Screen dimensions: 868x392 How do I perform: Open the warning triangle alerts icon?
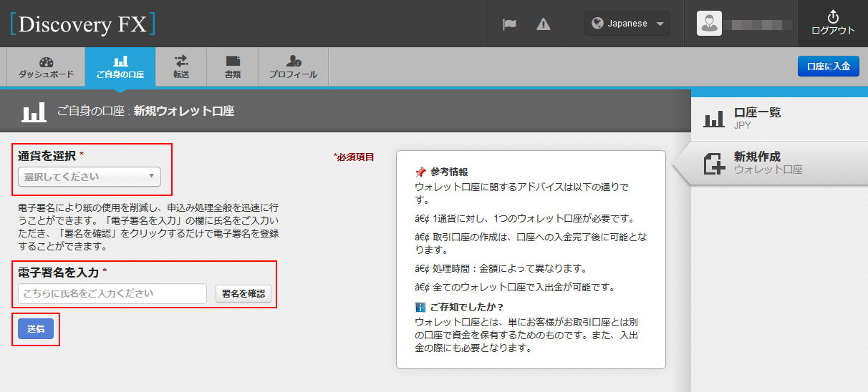[544, 24]
